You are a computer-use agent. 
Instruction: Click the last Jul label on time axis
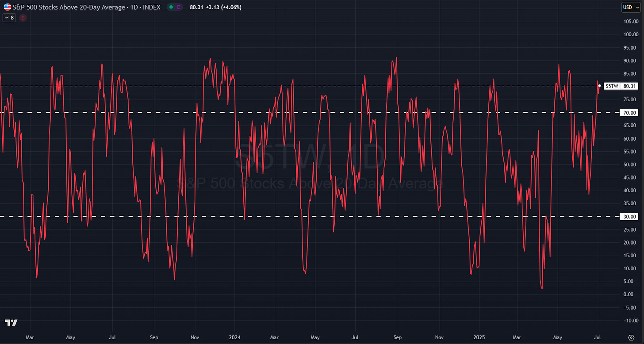[598, 337]
